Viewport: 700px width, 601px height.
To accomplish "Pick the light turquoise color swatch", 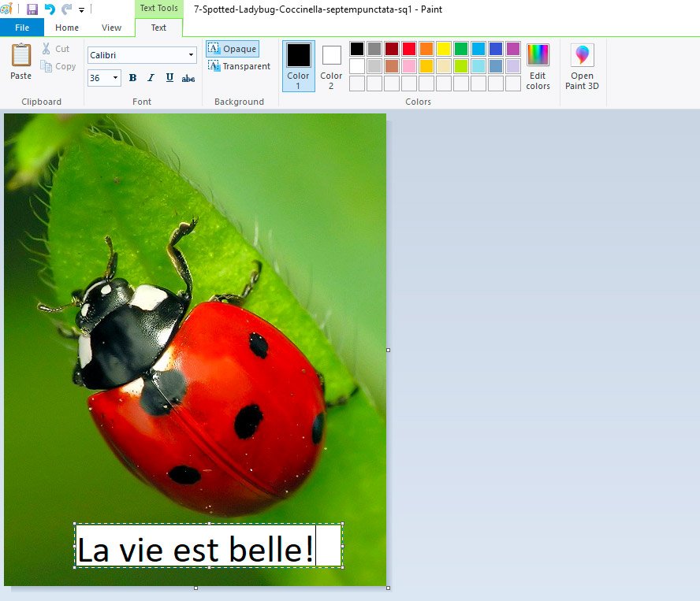I will [478, 66].
